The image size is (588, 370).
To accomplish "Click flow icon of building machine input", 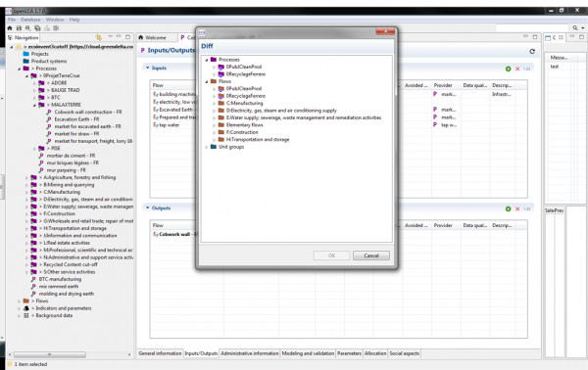I will coord(156,94).
